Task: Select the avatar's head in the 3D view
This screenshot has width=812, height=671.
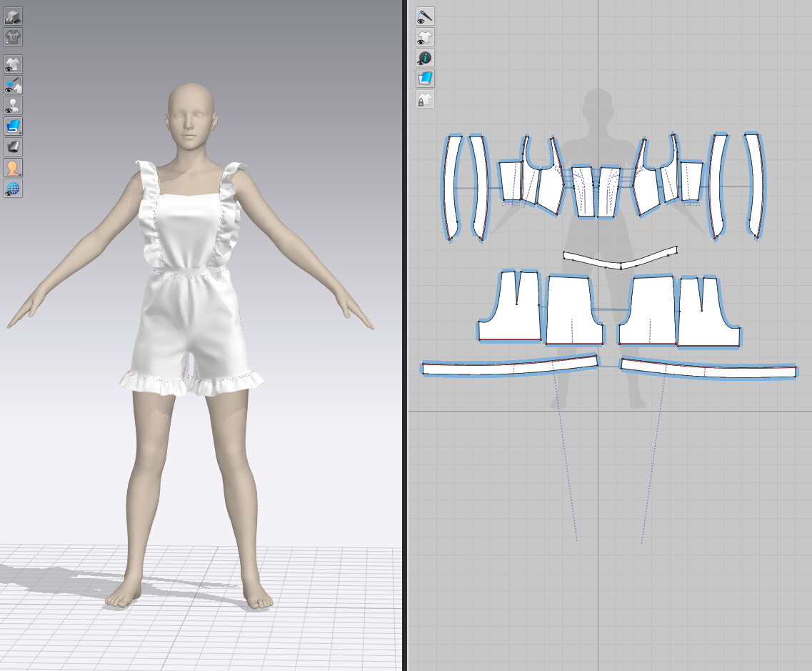Action: pyautogui.click(x=190, y=115)
